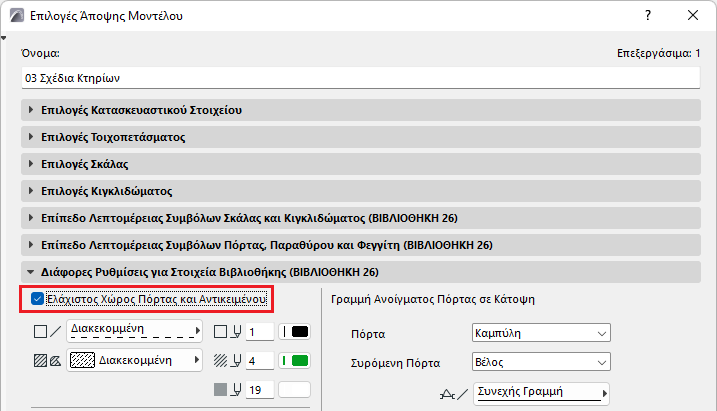This screenshot has height=411, width=717.
Task: Open the Πόρτα dropdown showing Καμπύλη
Action: [x=541, y=333]
